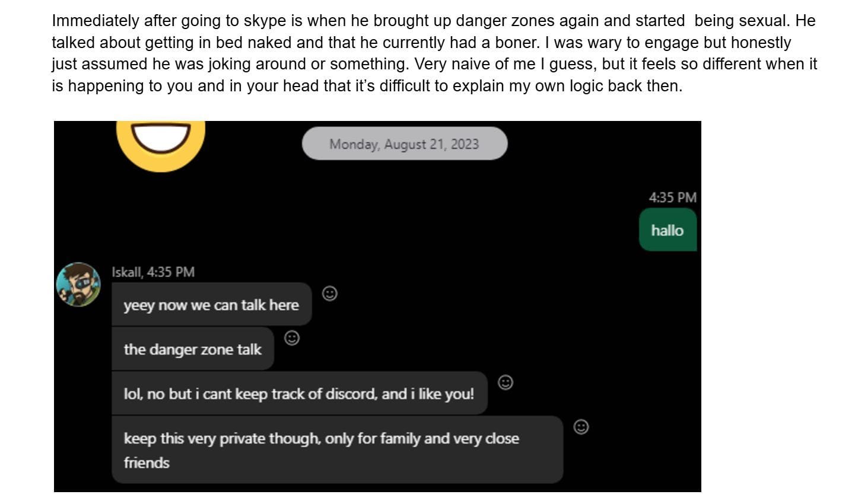Viewport: 855px width, 504px height.
Task: Select the 4:35 PM timestamp above 'hallo'
Action: pyautogui.click(x=672, y=197)
